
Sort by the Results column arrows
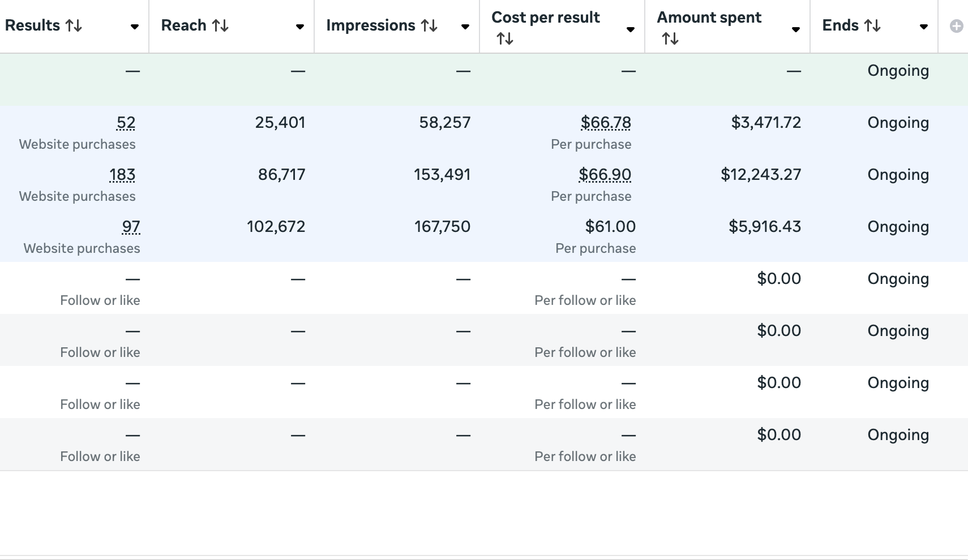coord(74,25)
